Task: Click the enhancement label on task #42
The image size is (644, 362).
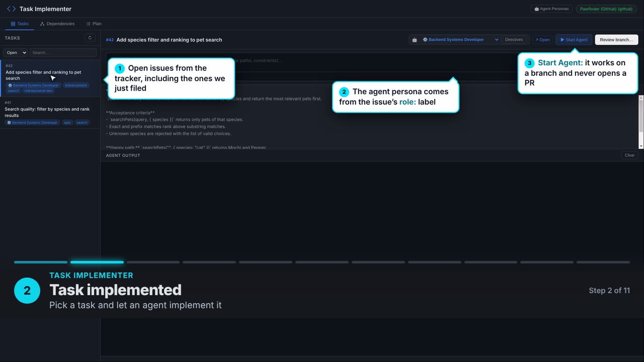Action: (76, 85)
